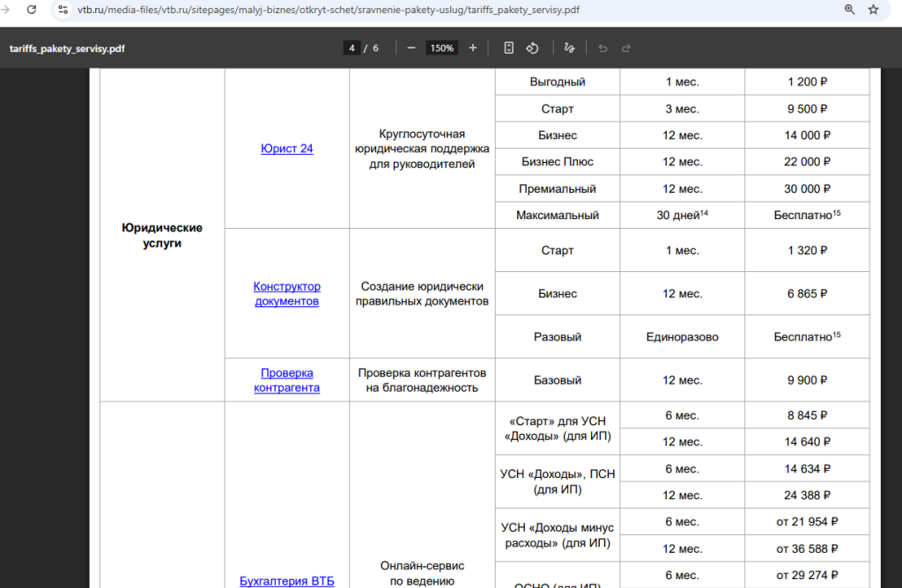Click the redo annotation arrow

click(625, 48)
